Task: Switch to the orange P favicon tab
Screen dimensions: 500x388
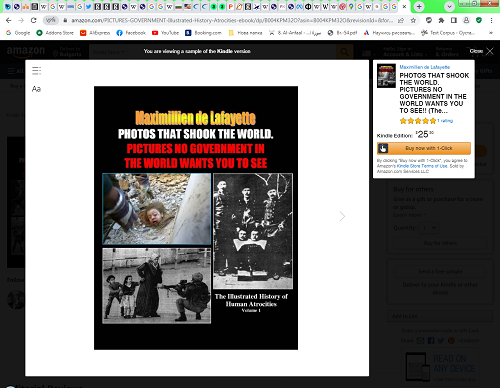Action: click(x=230, y=6)
